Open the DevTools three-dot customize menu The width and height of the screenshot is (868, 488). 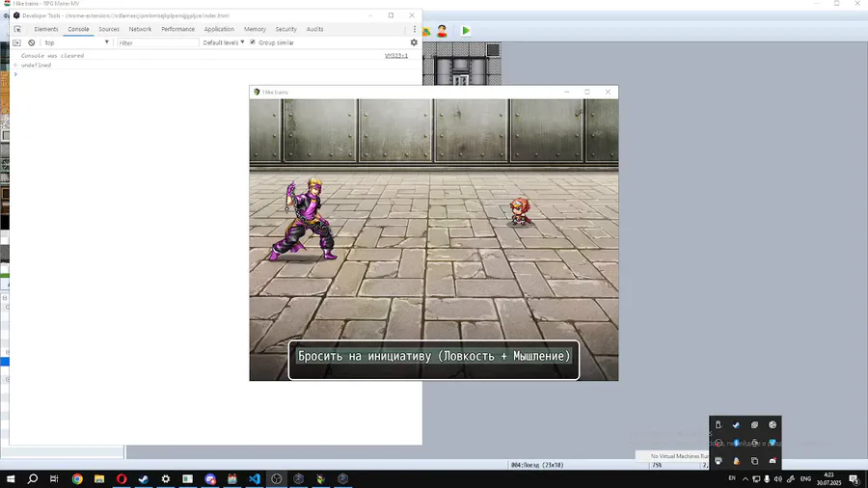pyautogui.click(x=414, y=29)
